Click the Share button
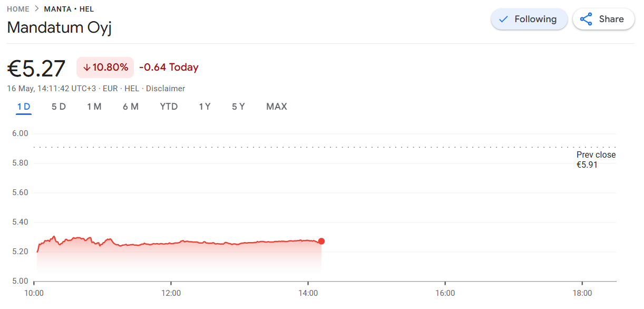This screenshot has width=644, height=309. (603, 19)
